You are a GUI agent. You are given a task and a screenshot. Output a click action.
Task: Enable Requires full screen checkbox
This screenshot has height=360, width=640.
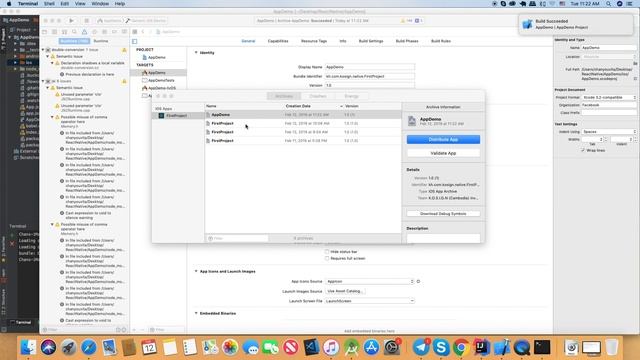[x=327, y=258]
